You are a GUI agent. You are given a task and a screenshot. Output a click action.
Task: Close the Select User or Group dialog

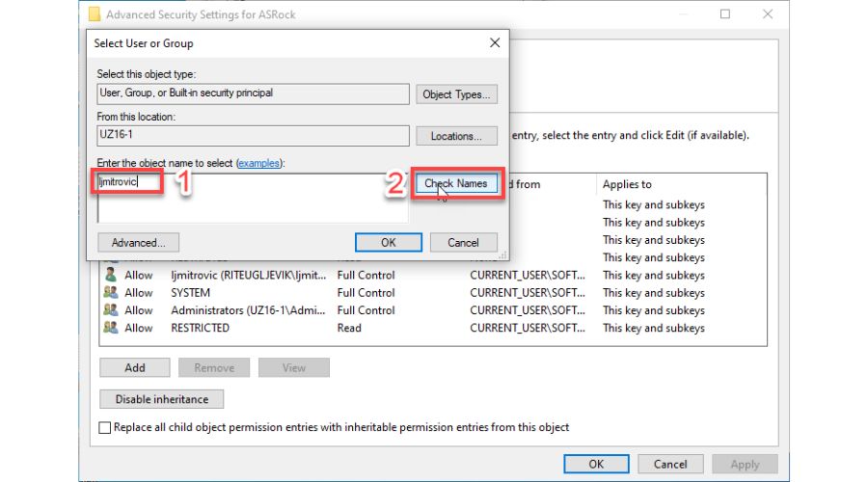coord(495,42)
